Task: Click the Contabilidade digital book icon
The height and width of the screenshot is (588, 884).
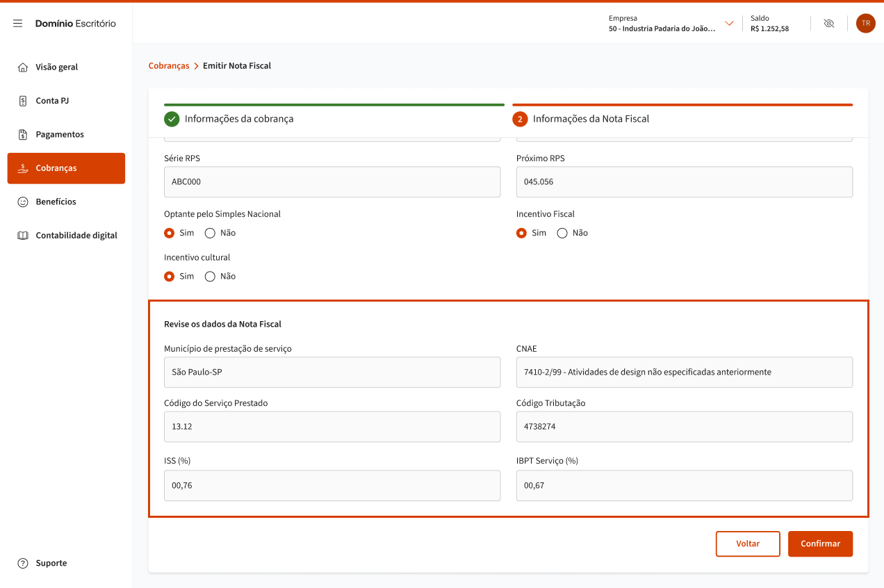Action: (23, 236)
